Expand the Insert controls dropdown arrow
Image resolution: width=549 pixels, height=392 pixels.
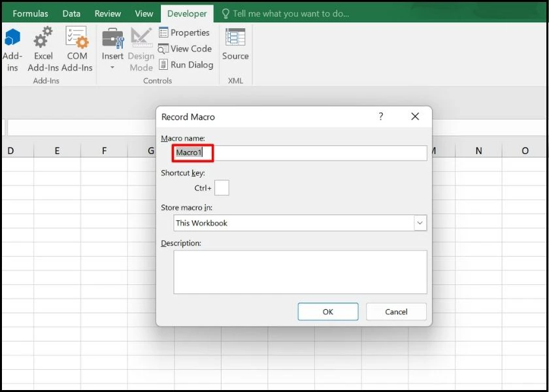click(x=112, y=67)
